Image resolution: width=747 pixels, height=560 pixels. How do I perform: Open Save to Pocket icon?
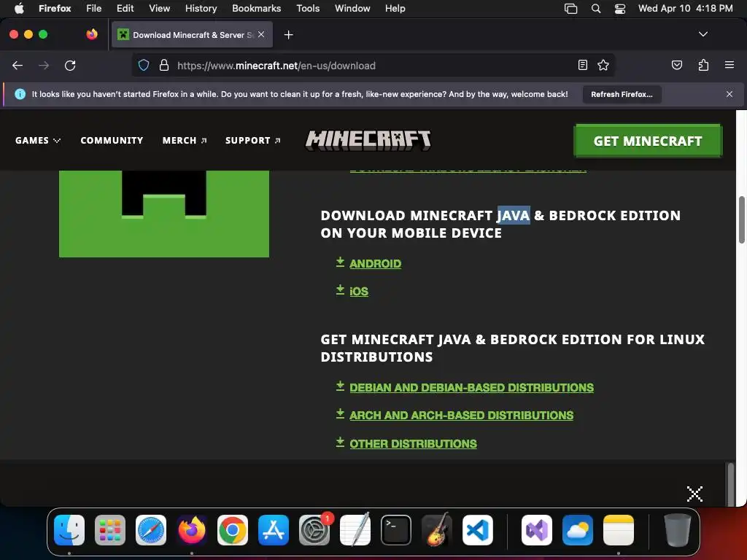676,65
